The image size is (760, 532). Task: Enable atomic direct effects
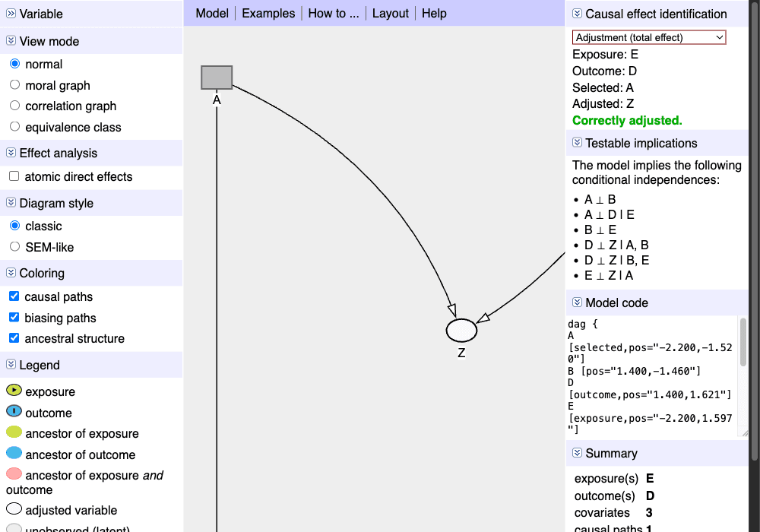tap(13, 176)
